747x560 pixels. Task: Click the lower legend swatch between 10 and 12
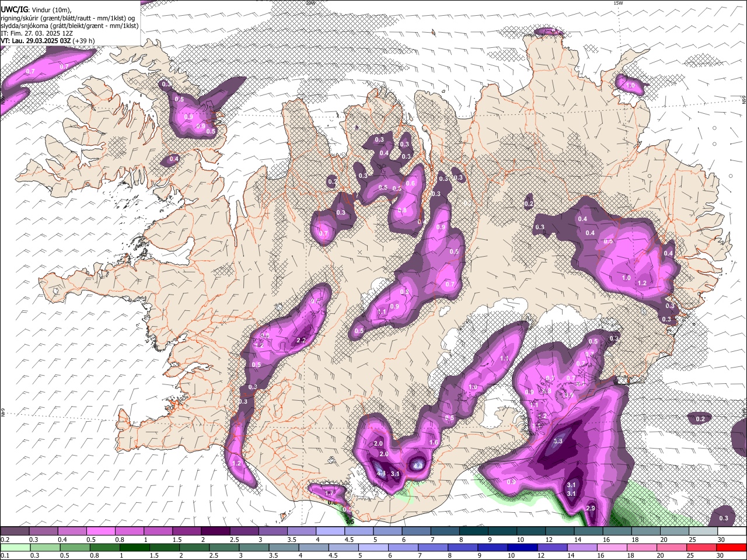[523, 547]
